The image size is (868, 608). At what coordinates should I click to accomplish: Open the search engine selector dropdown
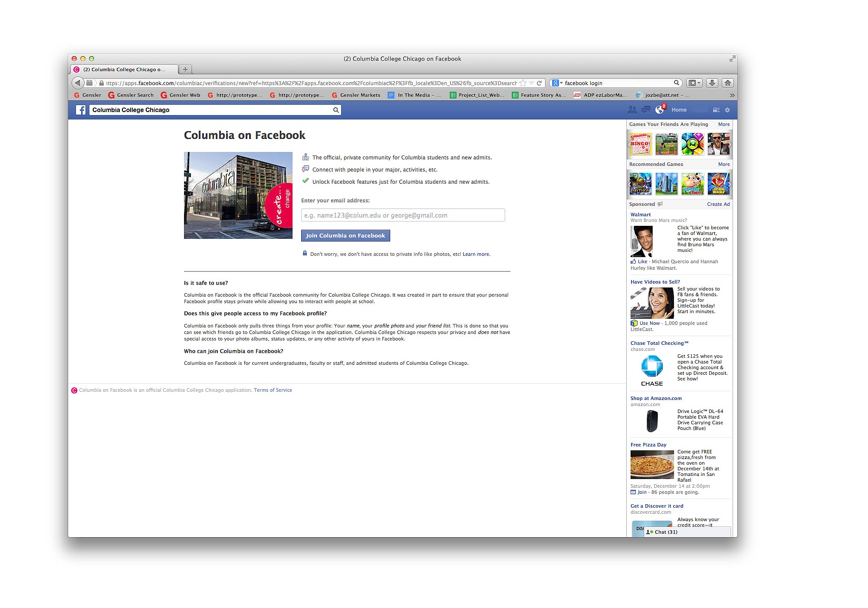pos(557,83)
